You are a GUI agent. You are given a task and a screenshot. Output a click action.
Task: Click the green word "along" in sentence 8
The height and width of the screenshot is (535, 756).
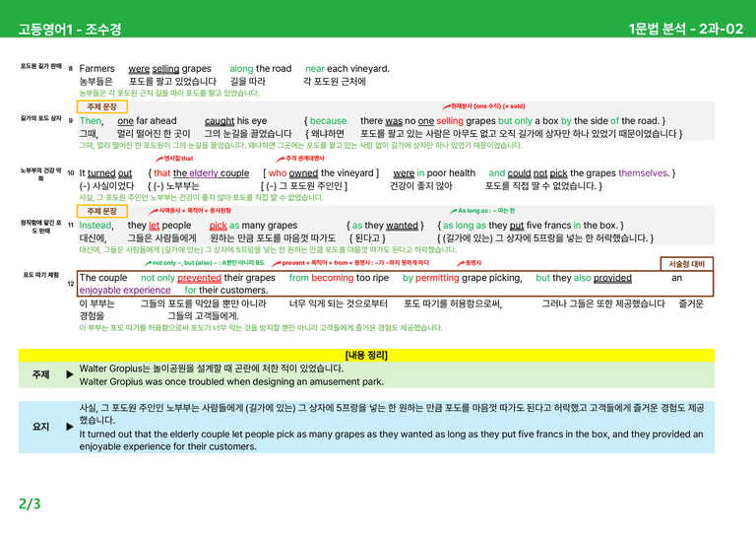pyautogui.click(x=241, y=69)
